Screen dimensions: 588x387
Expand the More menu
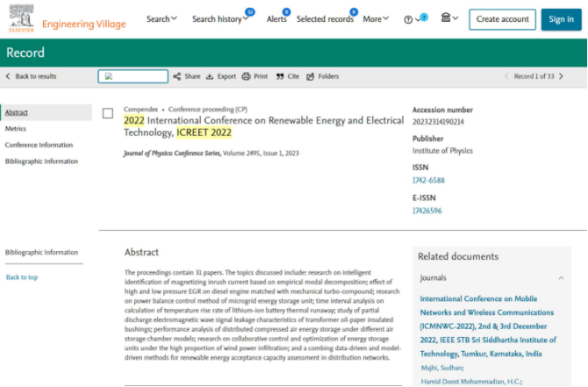click(x=376, y=18)
